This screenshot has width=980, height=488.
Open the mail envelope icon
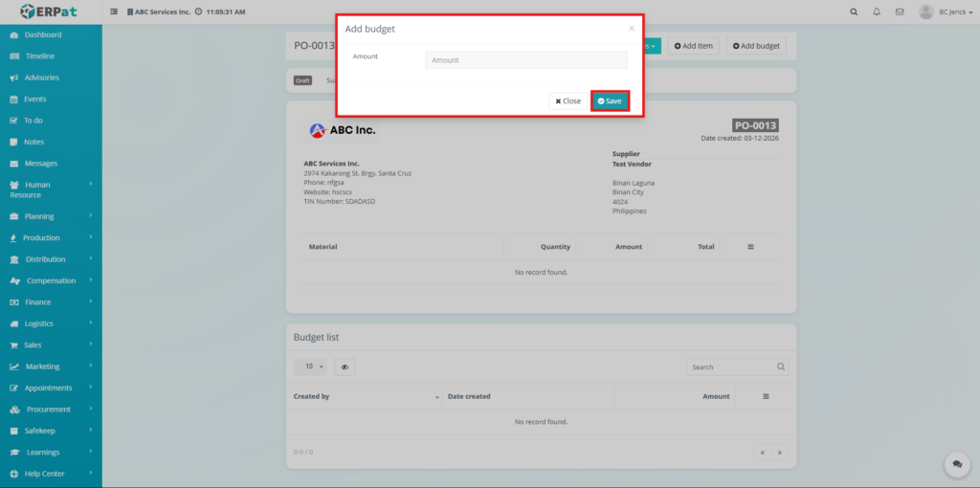click(900, 11)
